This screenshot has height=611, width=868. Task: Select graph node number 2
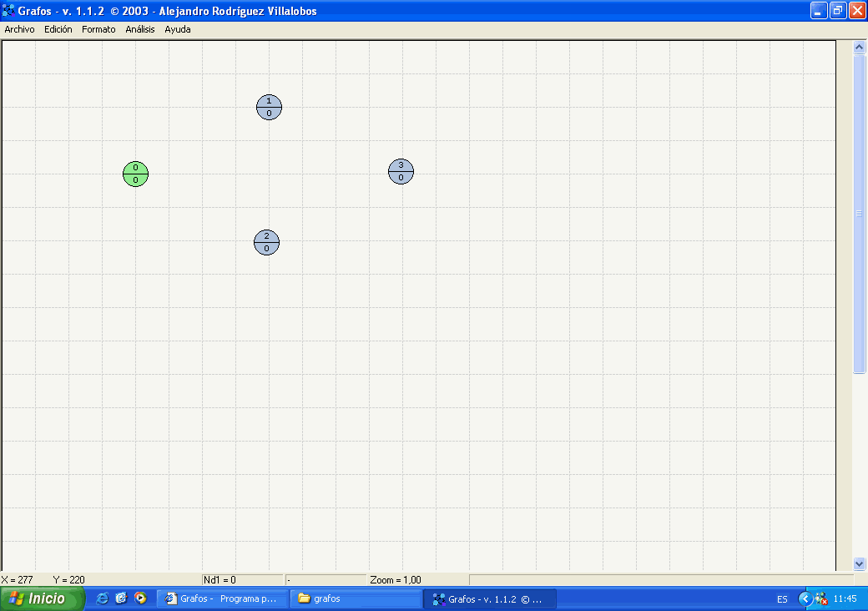pyautogui.click(x=266, y=242)
